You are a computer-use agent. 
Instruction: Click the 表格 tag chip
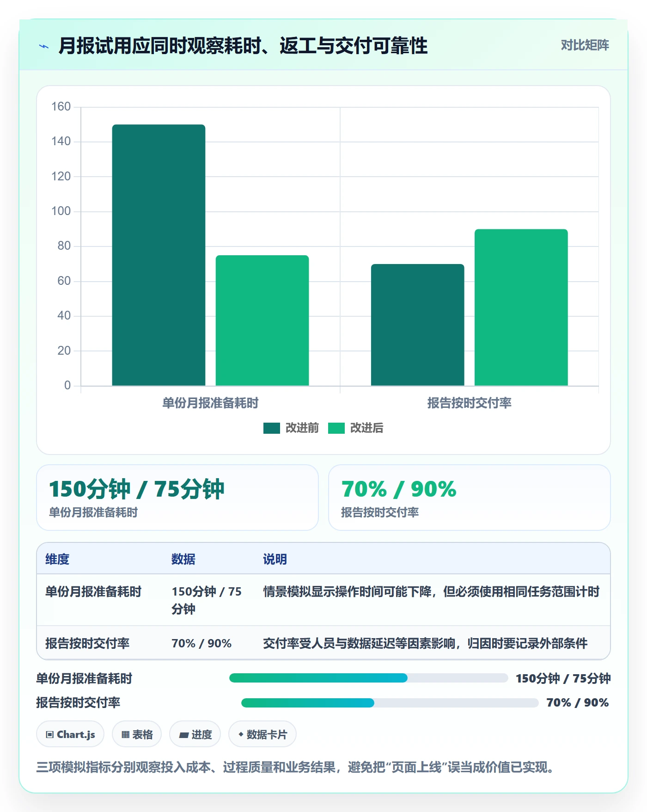[137, 734]
